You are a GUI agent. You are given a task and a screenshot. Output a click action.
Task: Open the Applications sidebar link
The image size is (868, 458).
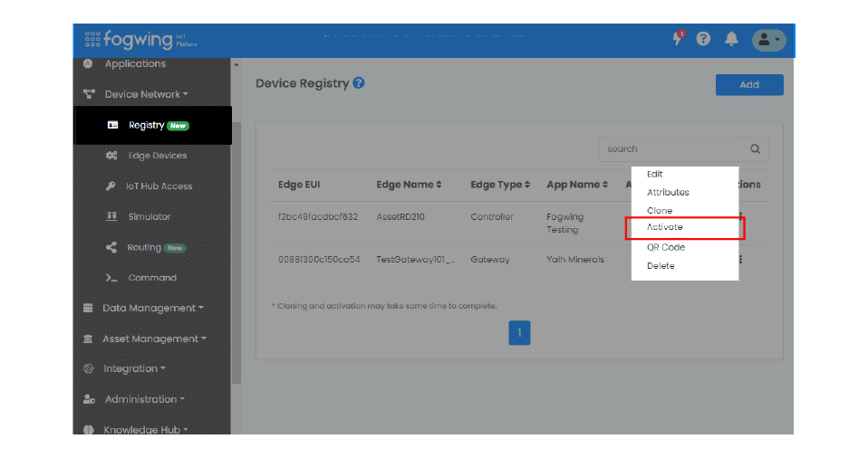coord(135,63)
